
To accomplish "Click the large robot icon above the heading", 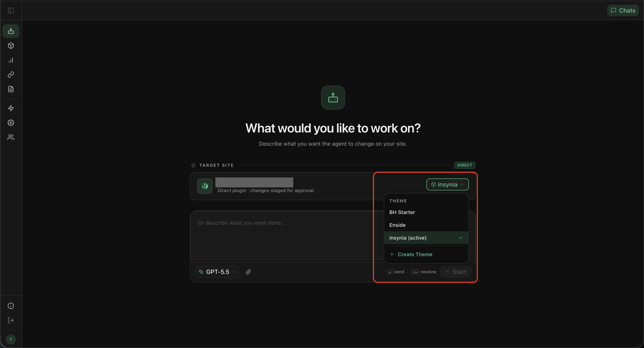I will coord(333,98).
